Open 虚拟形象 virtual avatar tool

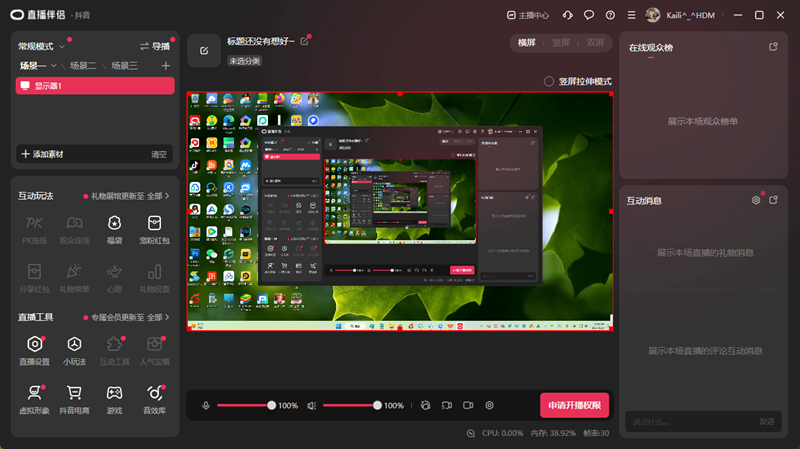pyautogui.click(x=34, y=400)
